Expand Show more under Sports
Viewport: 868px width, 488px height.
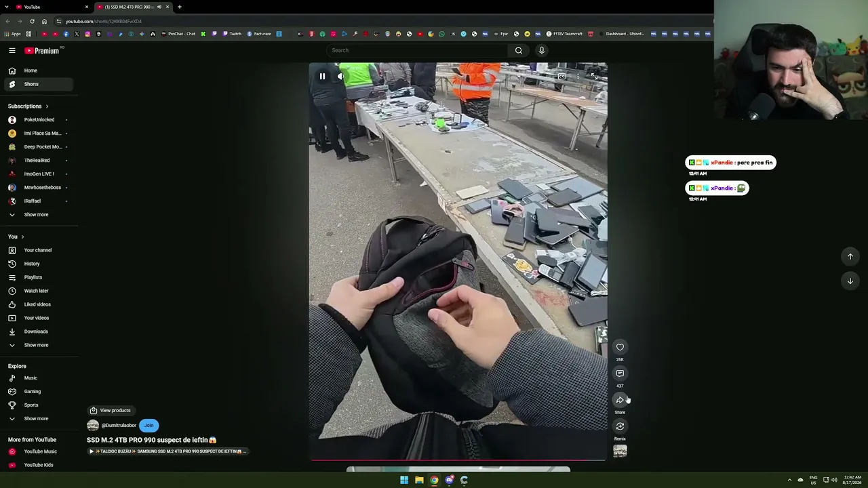[39, 419]
